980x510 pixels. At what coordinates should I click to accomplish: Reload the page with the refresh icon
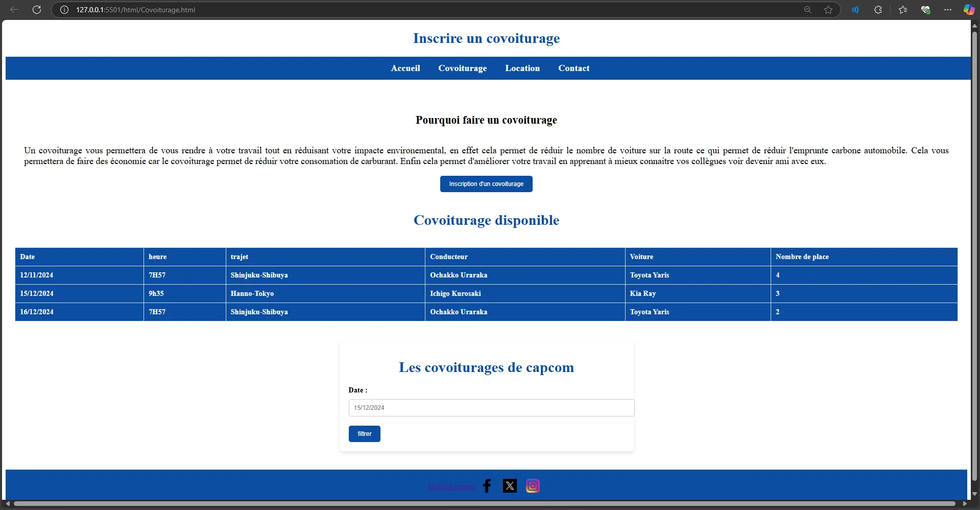pos(36,10)
